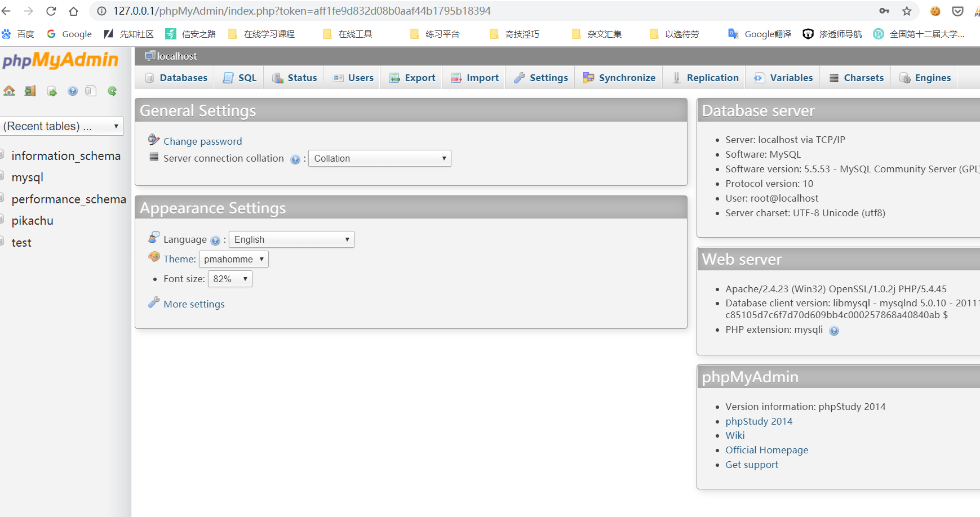This screenshot has width=980, height=517.
Task: Click the Theme label link
Action: [x=179, y=259]
